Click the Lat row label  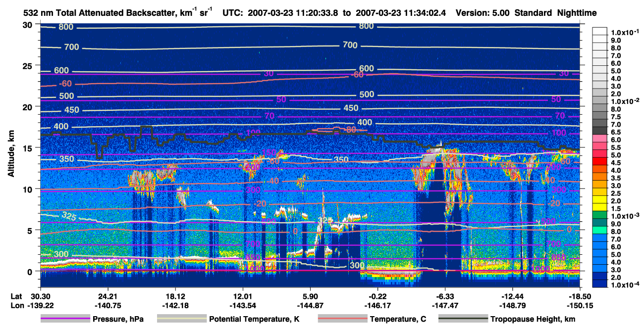17,296
